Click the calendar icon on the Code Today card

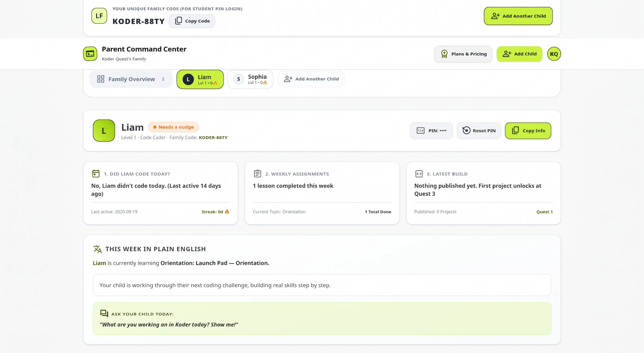click(x=96, y=174)
